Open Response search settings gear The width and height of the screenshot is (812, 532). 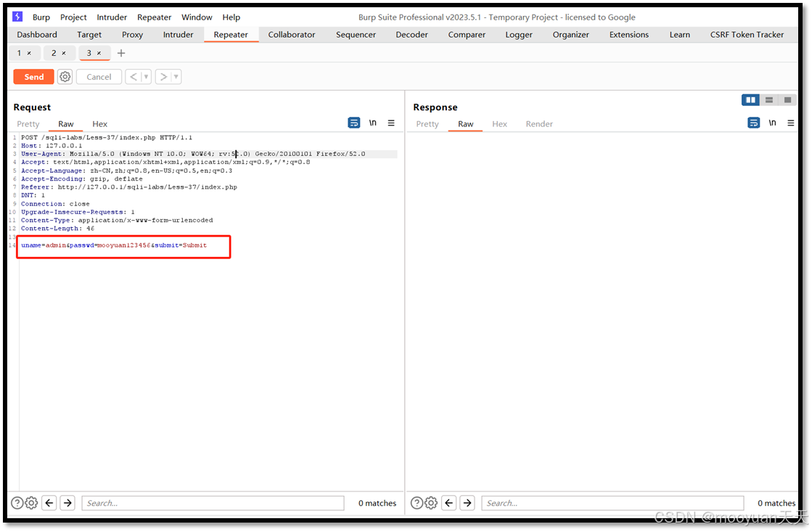point(431,502)
